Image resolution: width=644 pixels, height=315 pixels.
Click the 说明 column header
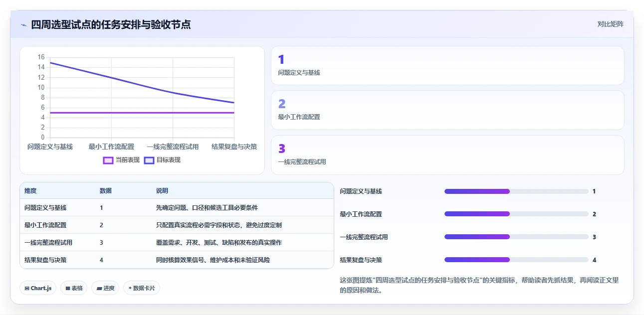pos(162,191)
